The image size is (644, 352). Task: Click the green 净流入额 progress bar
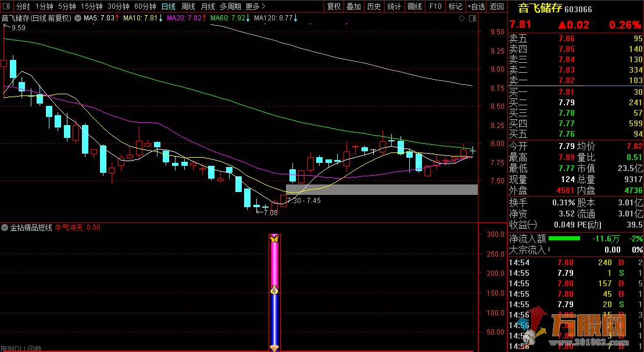(x=564, y=238)
